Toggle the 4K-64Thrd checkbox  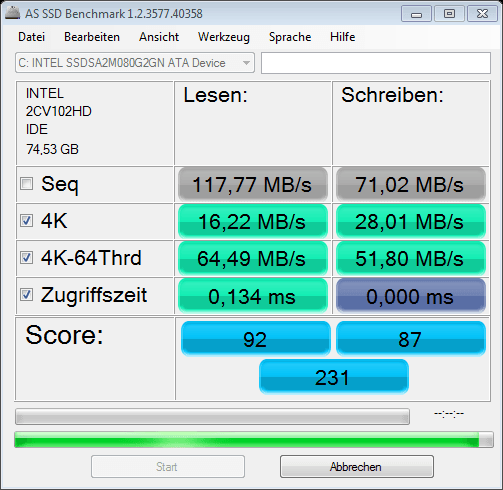coord(26,258)
